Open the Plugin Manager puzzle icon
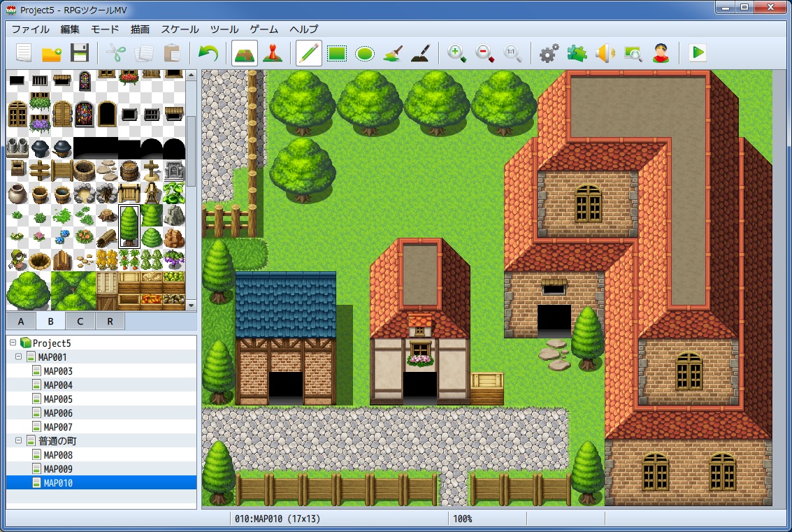The height and width of the screenshot is (532, 792). point(577,52)
